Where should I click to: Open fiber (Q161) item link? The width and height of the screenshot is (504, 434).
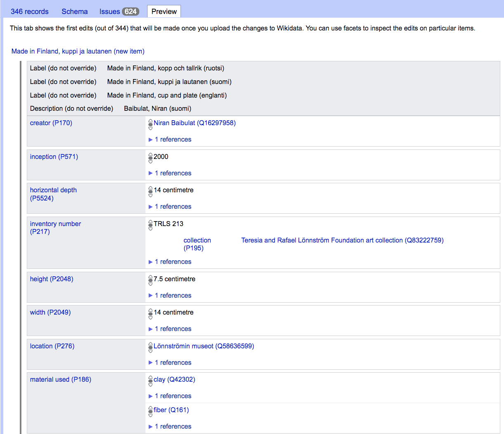coord(171,410)
